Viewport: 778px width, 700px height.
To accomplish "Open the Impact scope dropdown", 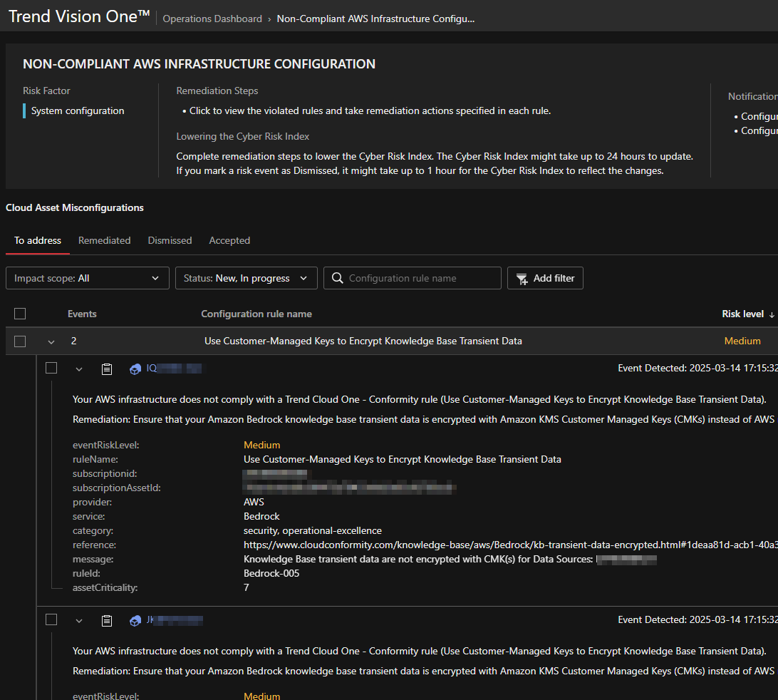I will point(88,278).
